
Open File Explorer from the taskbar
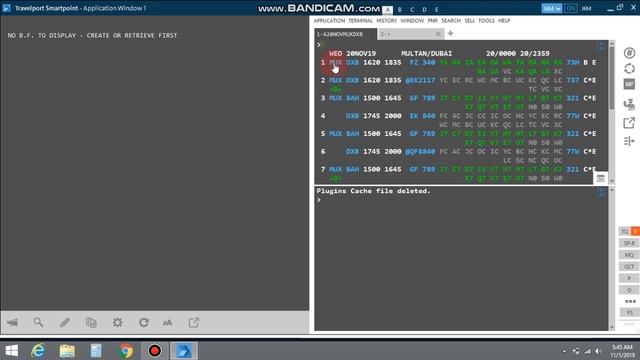pyautogui.click(x=67, y=351)
